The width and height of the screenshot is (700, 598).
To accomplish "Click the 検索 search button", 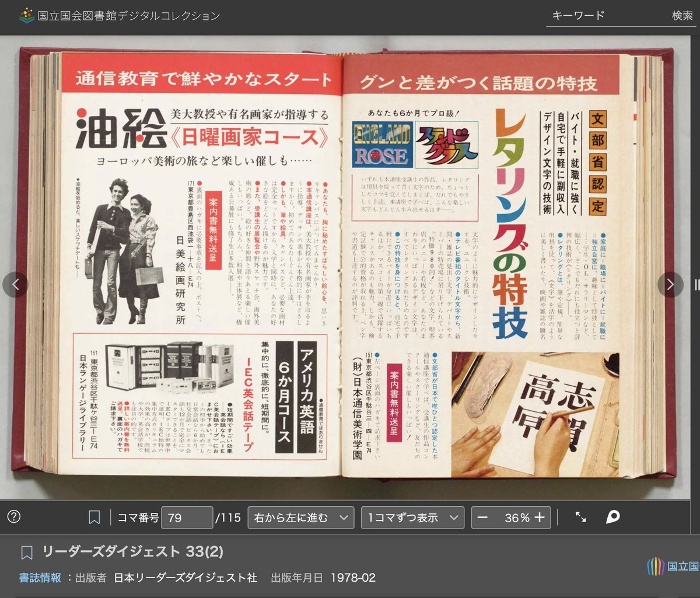I will tap(682, 16).
